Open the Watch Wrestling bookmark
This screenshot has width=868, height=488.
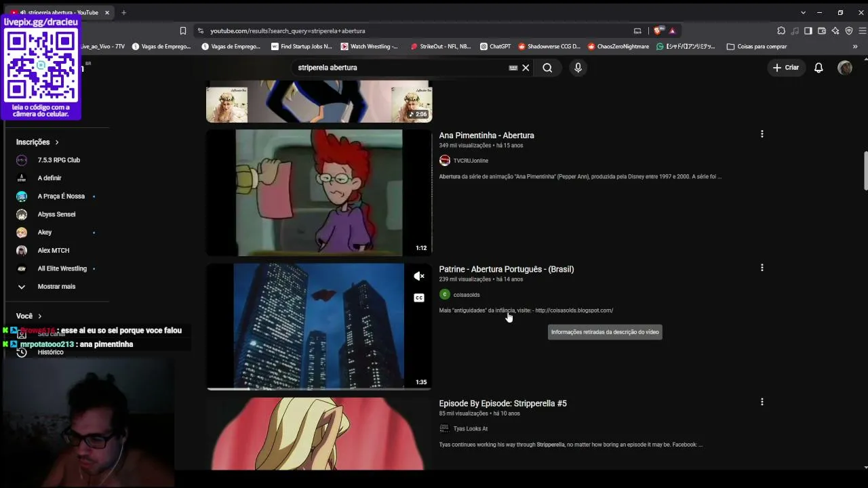370,47
